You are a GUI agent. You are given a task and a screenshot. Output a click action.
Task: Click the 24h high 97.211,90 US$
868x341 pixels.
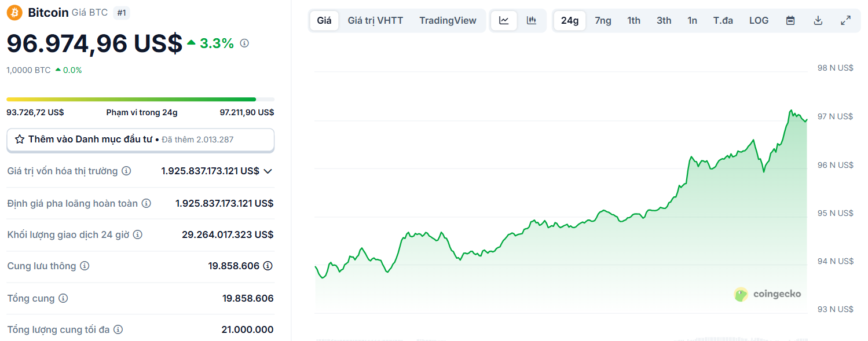(247, 112)
